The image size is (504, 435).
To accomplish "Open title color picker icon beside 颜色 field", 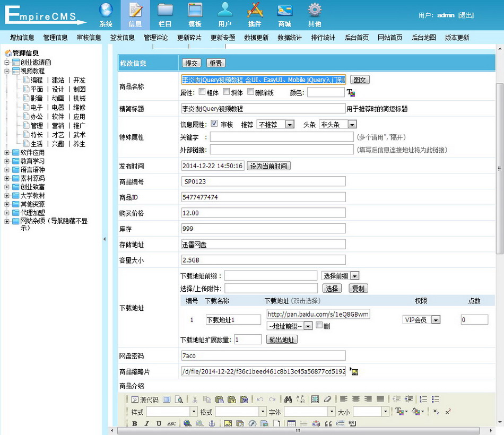I will tap(351, 93).
